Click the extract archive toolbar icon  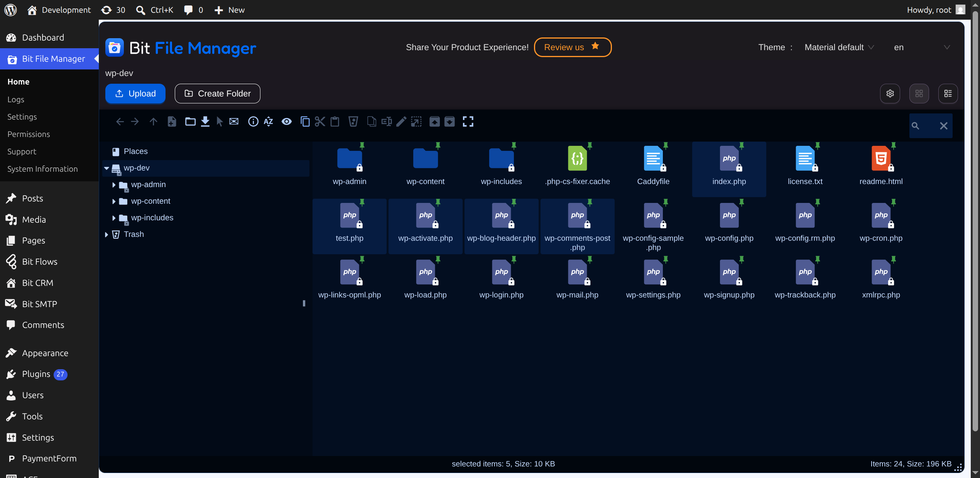pyautogui.click(x=434, y=122)
